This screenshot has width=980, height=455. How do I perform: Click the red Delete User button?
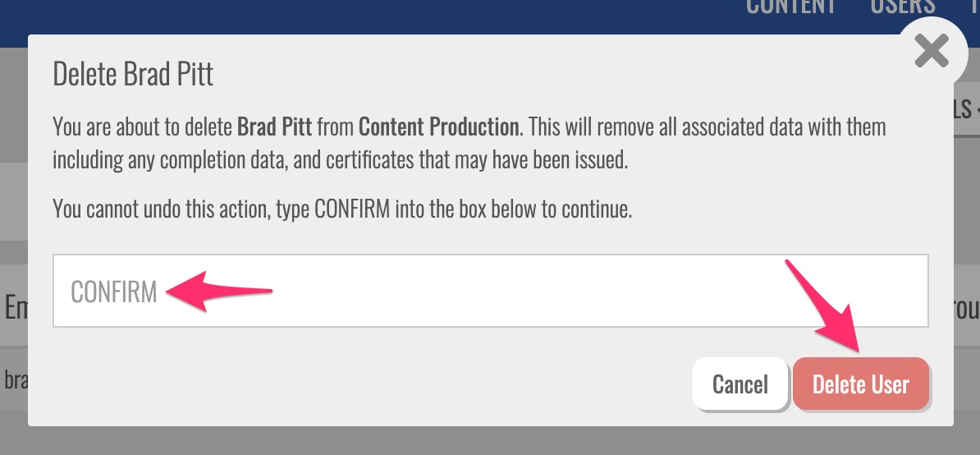(x=860, y=384)
